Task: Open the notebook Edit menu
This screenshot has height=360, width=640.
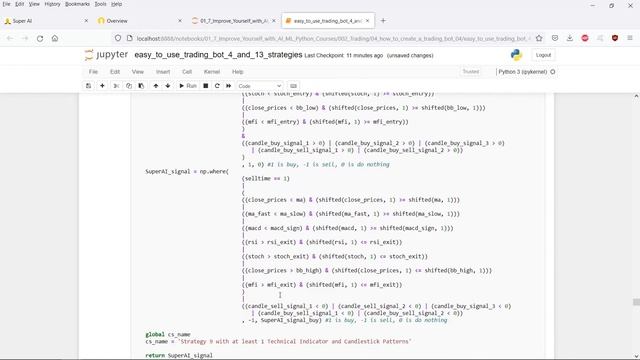Action: (x=115, y=72)
